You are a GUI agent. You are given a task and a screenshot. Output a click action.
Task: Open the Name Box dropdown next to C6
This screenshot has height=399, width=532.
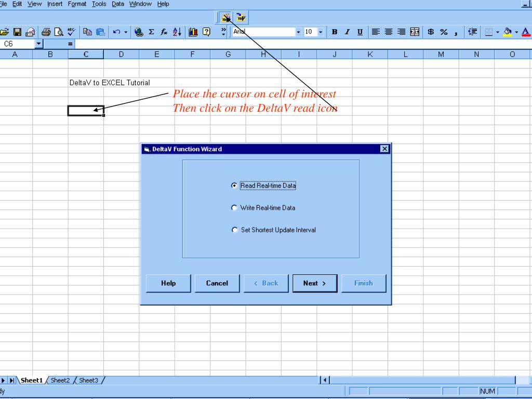coord(38,44)
